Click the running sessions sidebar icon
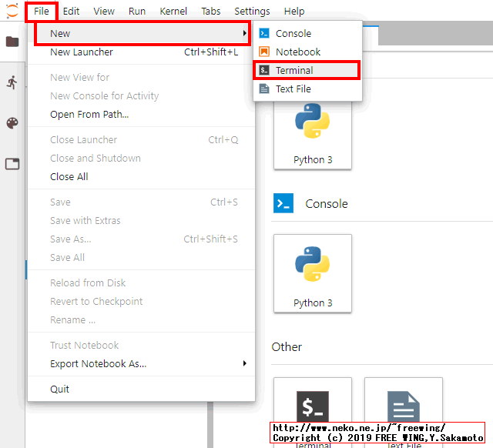Viewport: 493px width, 448px height. point(12,82)
